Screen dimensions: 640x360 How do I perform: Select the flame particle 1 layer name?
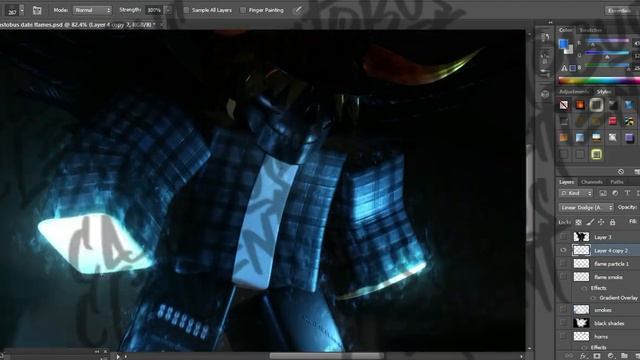coord(611,264)
